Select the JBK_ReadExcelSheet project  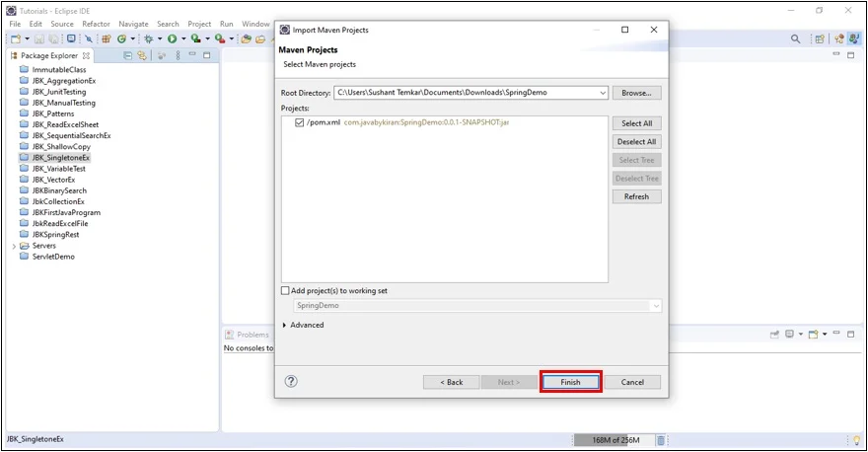[x=59, y=124]
